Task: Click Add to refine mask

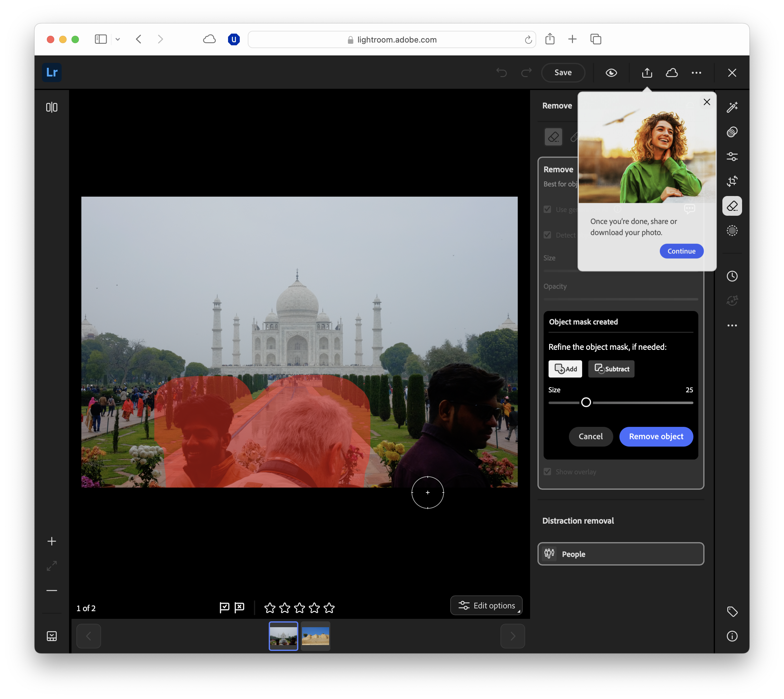Action: coord(565,369)
